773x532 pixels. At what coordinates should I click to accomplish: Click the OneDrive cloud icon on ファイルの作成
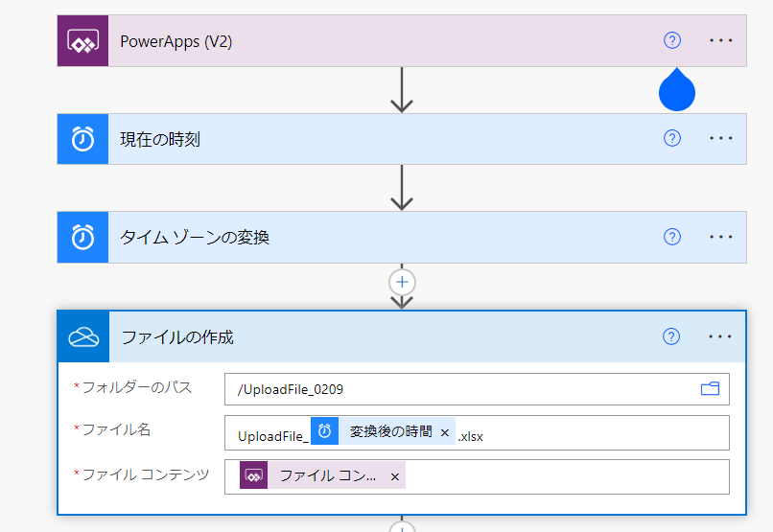click(x=84, y=337)
